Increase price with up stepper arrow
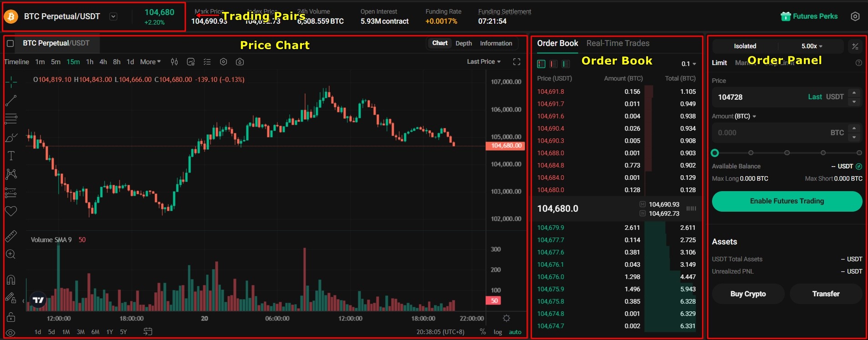868x340 pixels. click(x=854, y=93)
